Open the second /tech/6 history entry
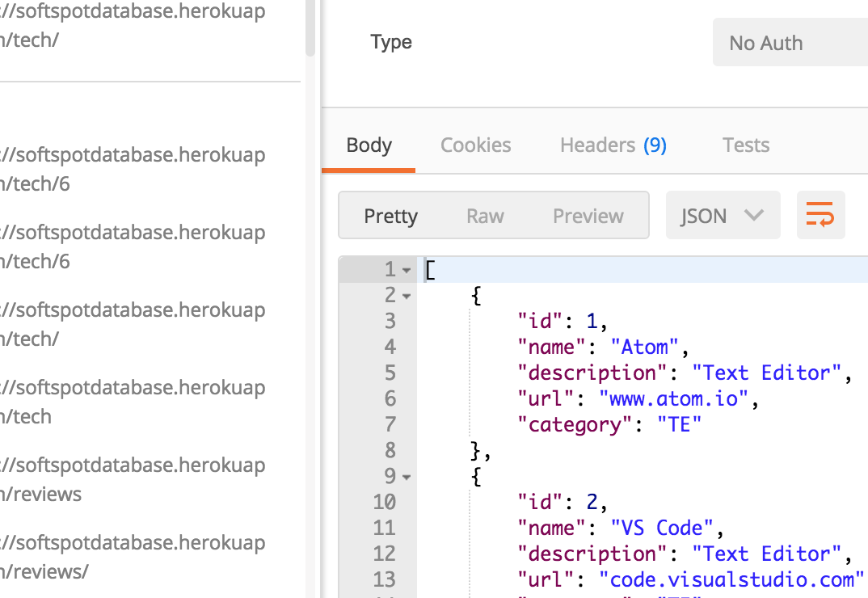The height and width of the screenshot is (598, 868). point(133,246)
